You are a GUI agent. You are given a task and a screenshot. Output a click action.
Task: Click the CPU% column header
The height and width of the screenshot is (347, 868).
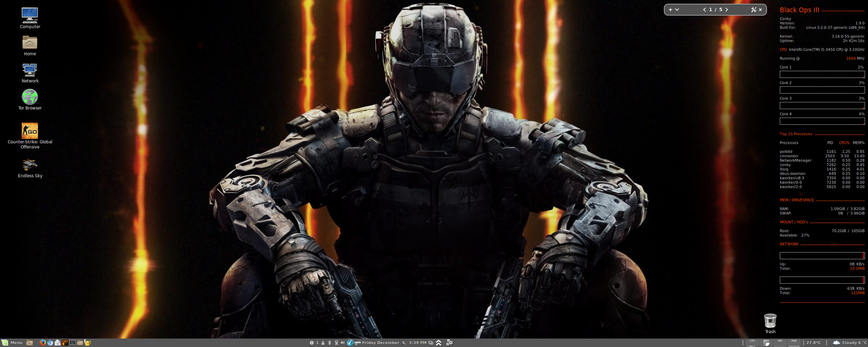pyautogui.click(x=844, y=143)
